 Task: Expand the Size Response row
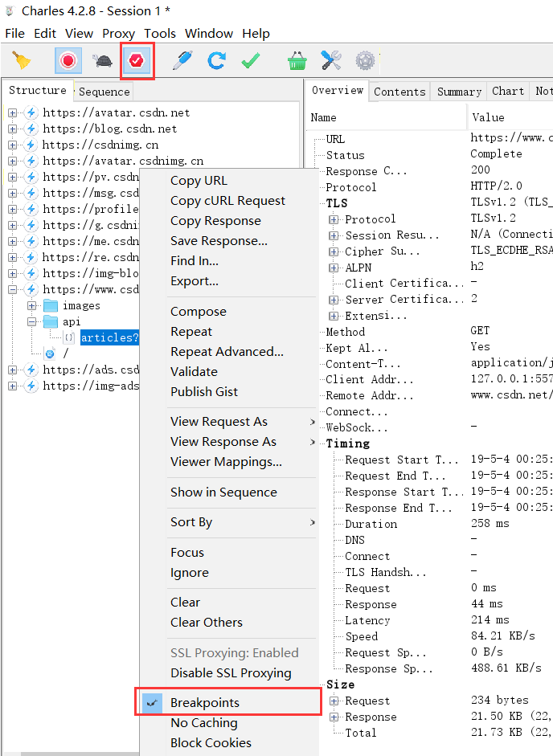point(334,717)
